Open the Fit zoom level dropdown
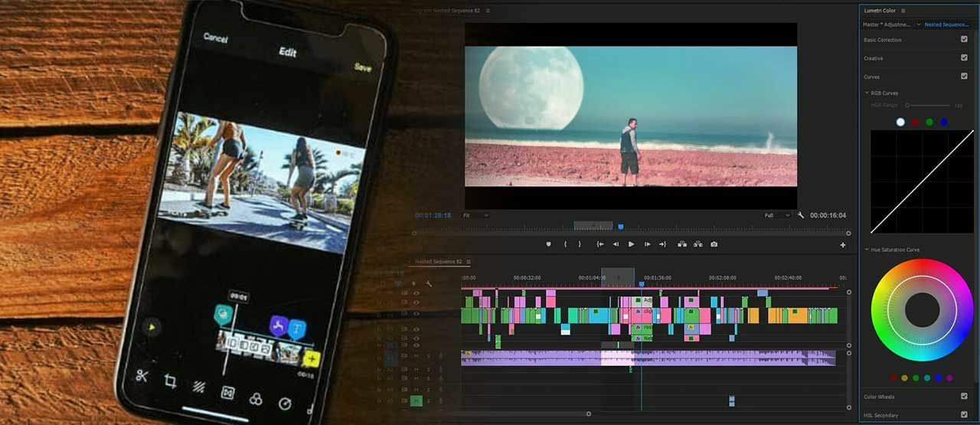 click(475, 215)
